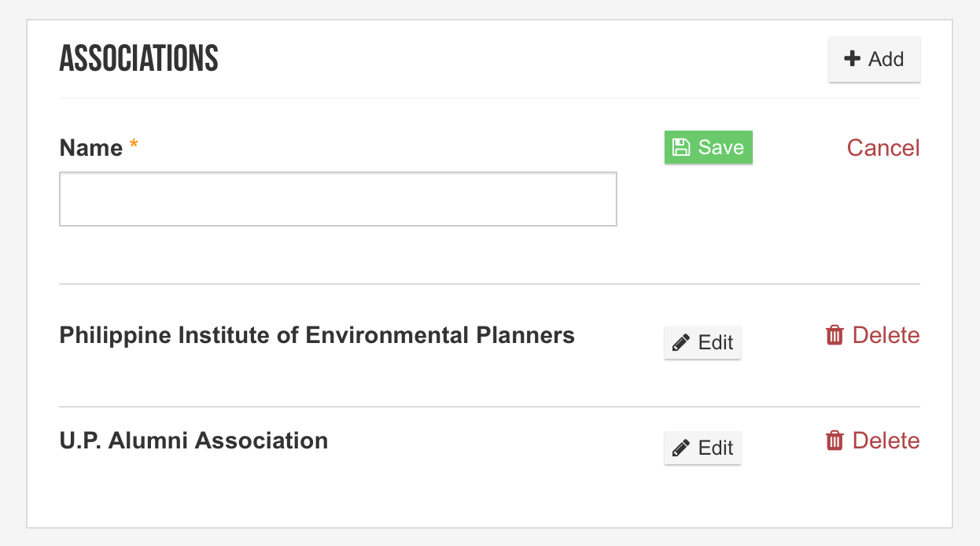Edit the U.P. Alumni Association entry

pos(702,448)
